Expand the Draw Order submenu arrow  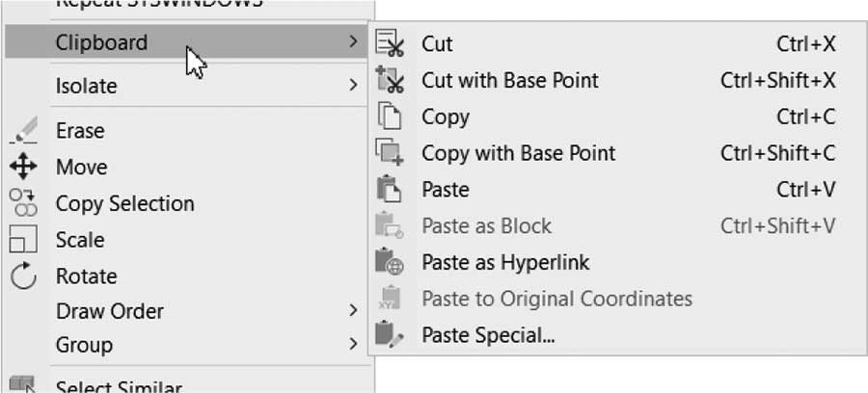point(354,310)
